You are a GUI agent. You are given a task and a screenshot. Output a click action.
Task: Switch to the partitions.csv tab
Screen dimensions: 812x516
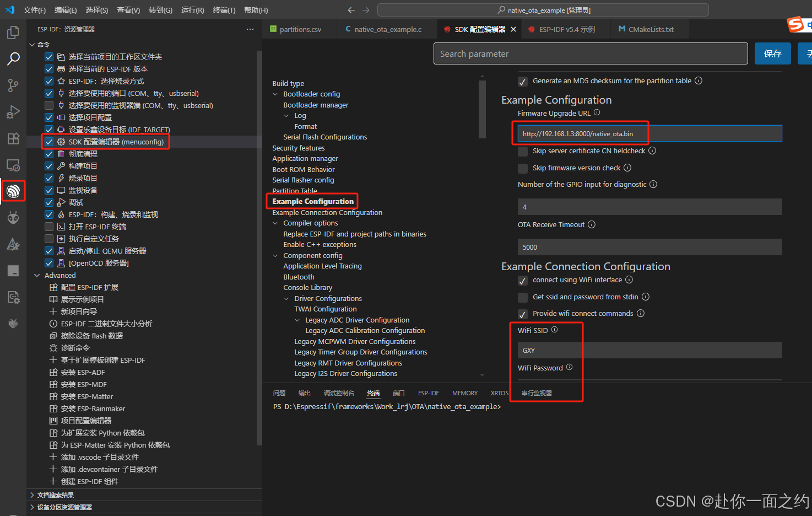point(300,29)
